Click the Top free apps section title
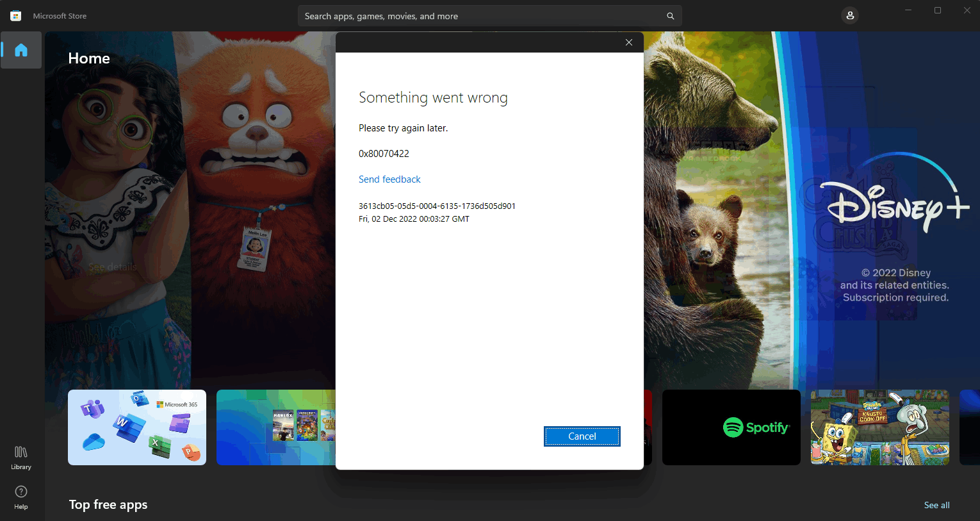The image size is (980, 521). pyautogui.click(x=108, y=505)
